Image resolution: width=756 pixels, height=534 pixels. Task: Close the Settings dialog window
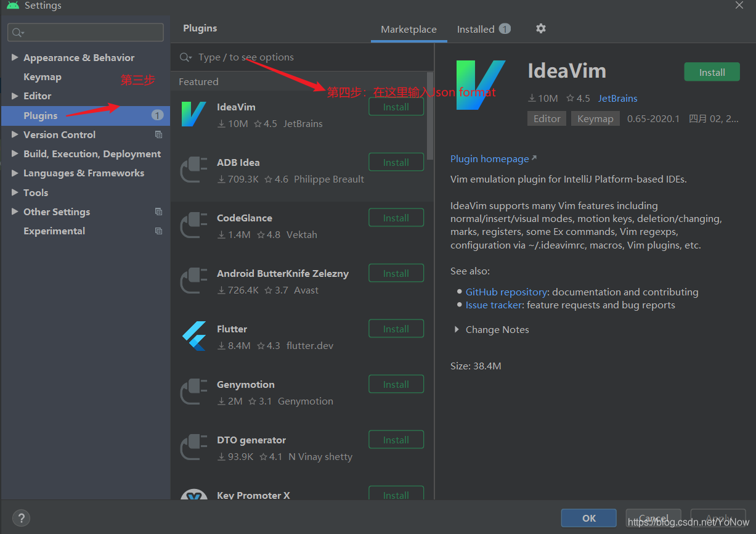(739, 5)
